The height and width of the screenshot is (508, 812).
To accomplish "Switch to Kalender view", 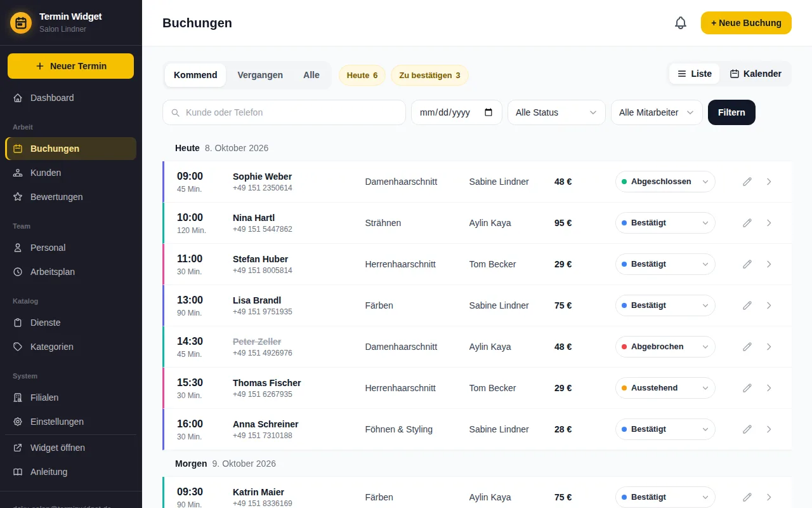I will pyautogui.click(x=756, y=74).
